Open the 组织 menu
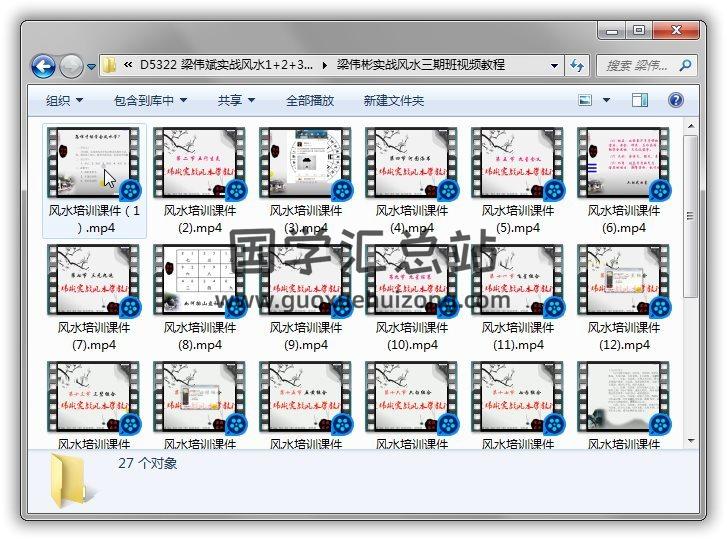 [x=64, y=100]
